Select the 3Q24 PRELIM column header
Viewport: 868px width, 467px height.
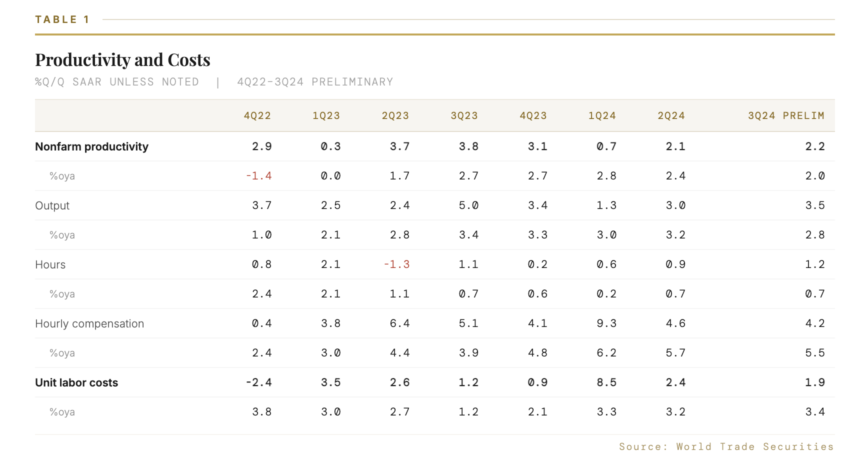click(785, 116)
